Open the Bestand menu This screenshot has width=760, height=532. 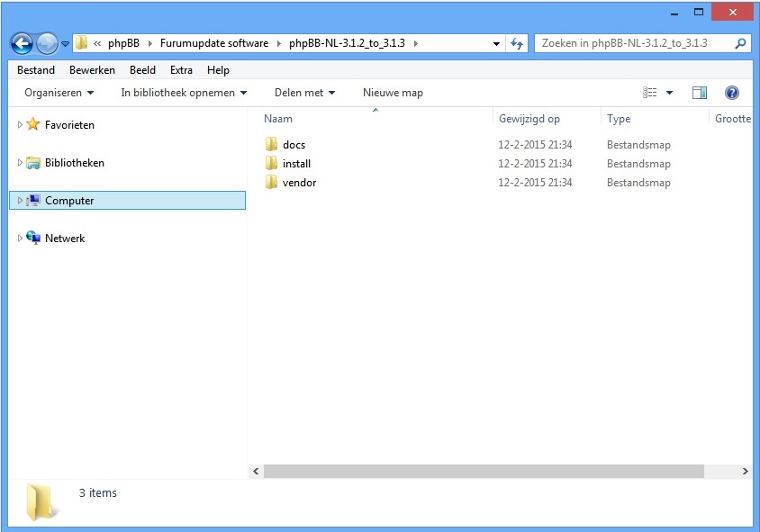[36, 70]
